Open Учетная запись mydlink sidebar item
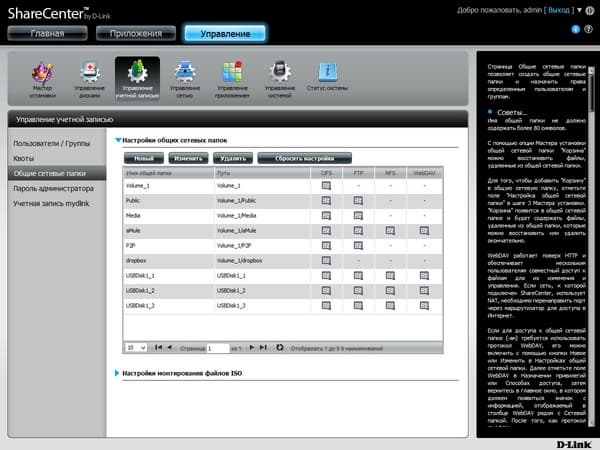 (51, 203)
